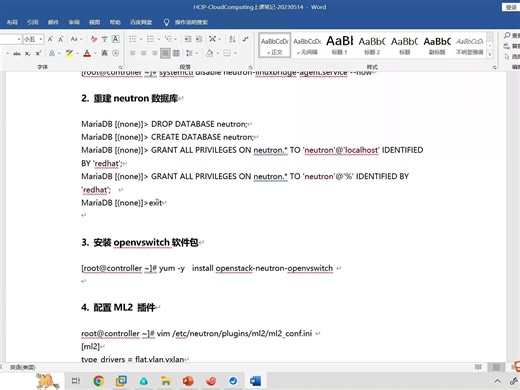Align text right

click(x=154, y=53)
